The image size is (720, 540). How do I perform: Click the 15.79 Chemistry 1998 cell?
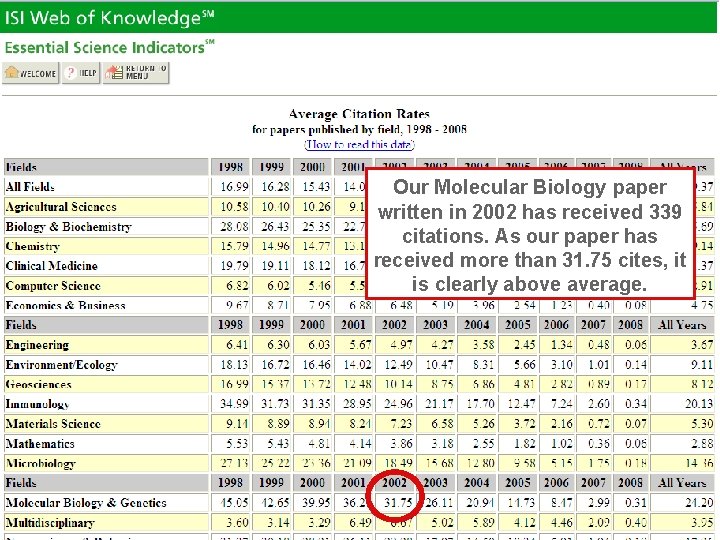231,246
